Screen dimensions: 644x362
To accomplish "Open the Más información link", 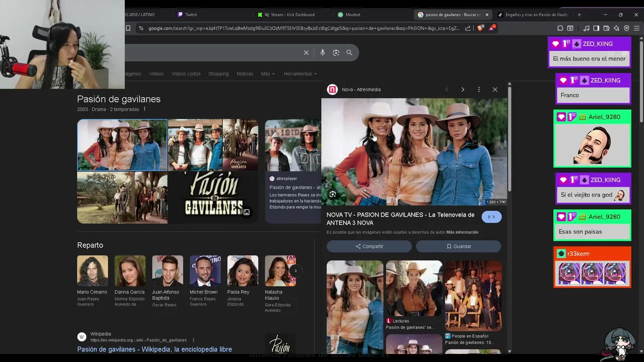I will coord(462,232).
